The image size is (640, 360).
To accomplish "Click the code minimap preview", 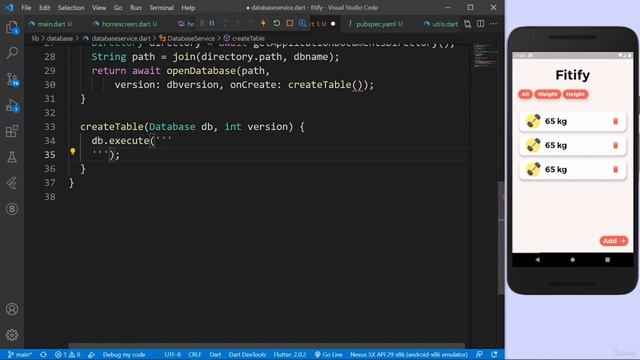I will tap(485, 55).
